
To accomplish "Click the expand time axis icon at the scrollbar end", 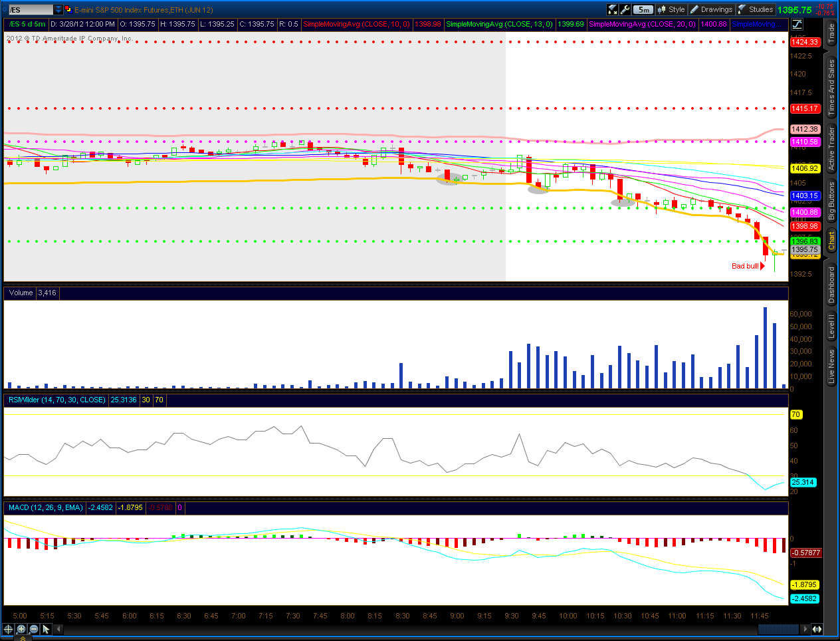I will click(817, 629).
